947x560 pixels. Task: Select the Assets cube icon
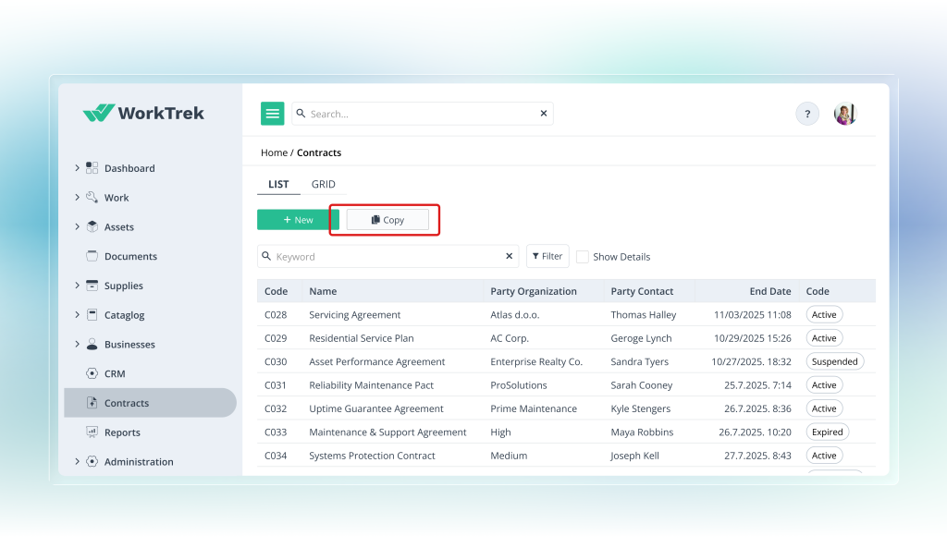click(x=92, y=226)
